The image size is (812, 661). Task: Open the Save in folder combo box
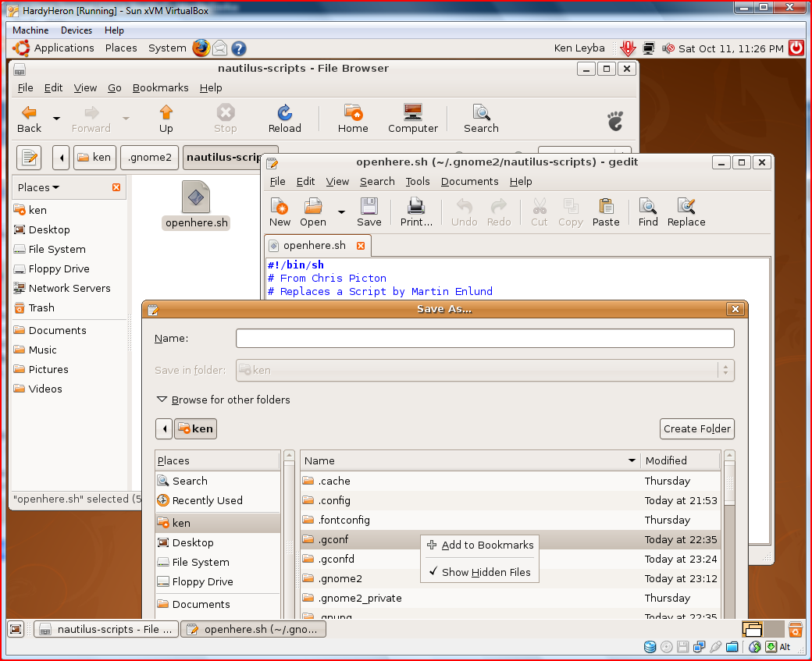[485, 370]
